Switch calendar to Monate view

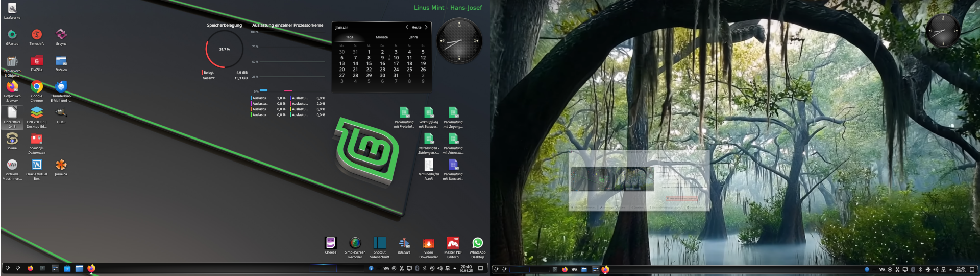(x=382, y=37)
